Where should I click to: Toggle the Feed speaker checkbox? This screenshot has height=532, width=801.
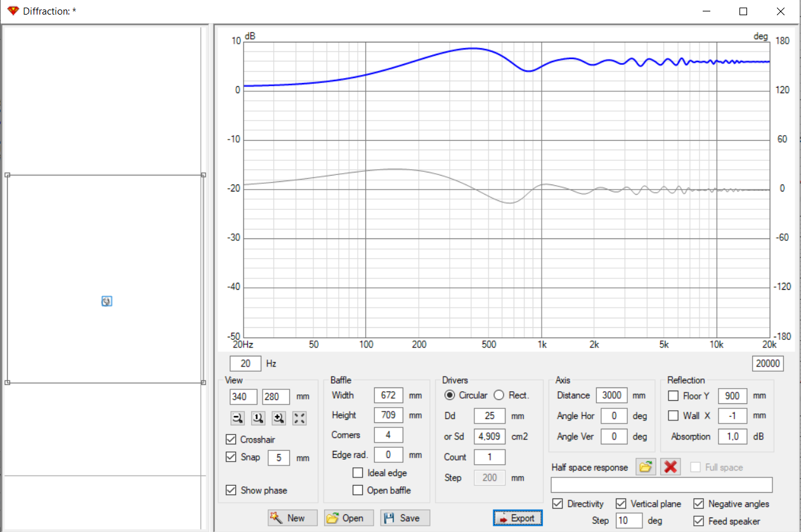click(698, 521)
